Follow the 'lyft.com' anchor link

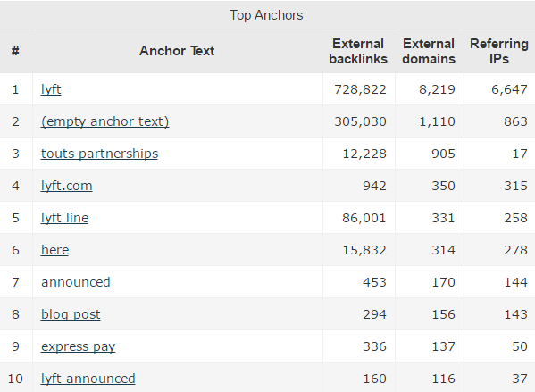(x=66, y=186)
